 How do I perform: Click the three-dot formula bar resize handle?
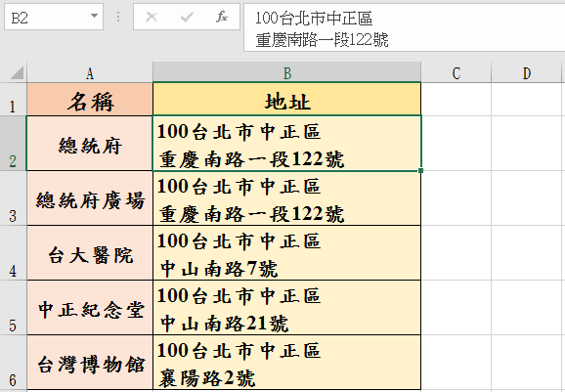(x=118, y=17)
